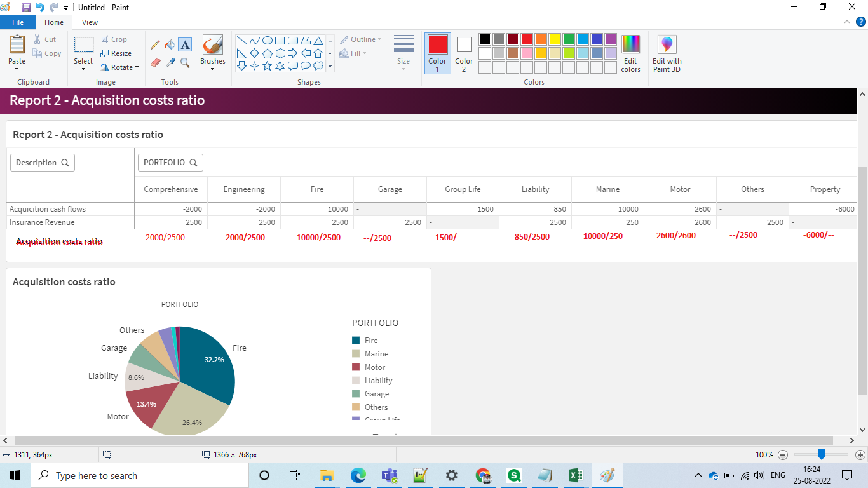Click the Resize button
The image size is (868, 488).
(118, 53)
